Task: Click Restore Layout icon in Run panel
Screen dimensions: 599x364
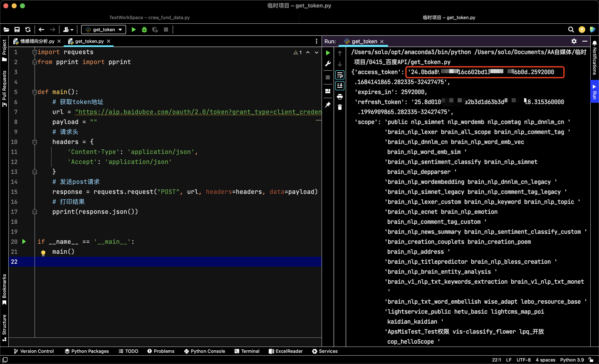Action: (x=328, y=91)
